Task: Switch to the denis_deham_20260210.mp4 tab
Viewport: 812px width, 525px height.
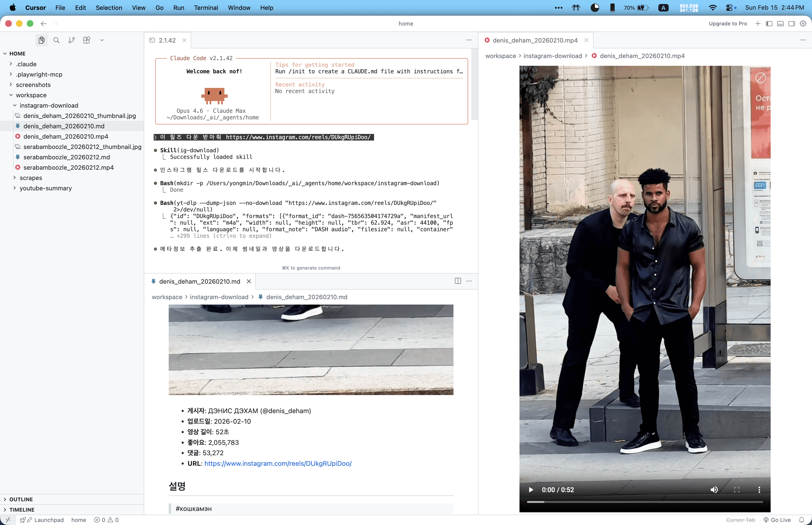Action: click(535, 40)
